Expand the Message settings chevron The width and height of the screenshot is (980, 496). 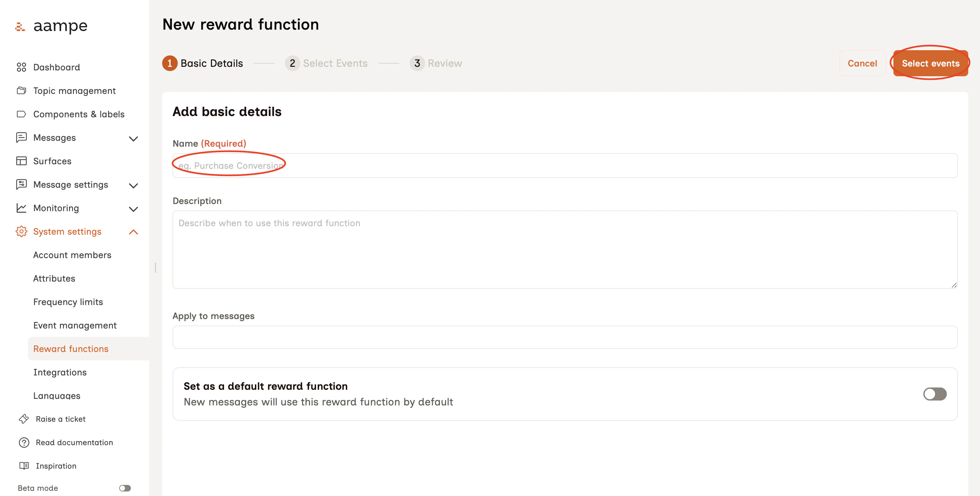tap(133, 185)
